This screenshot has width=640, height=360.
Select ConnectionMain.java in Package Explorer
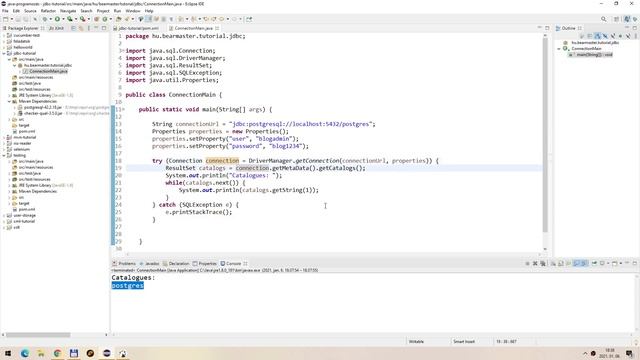click(x=48, y=71)
